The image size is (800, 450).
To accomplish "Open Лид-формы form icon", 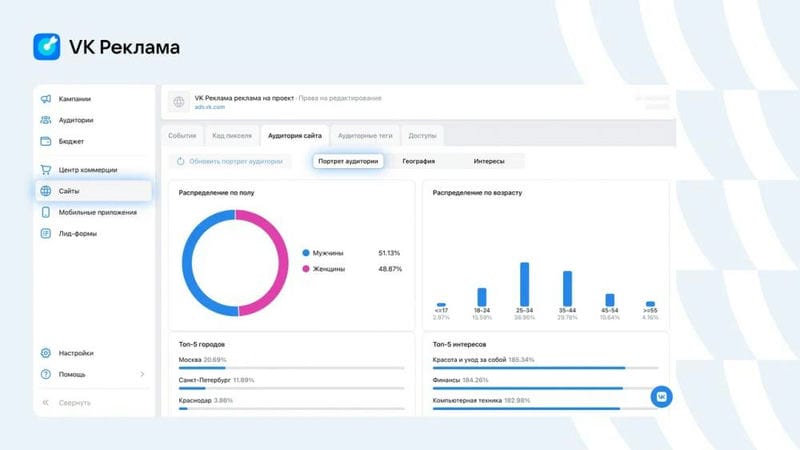I will pos(45,234).
